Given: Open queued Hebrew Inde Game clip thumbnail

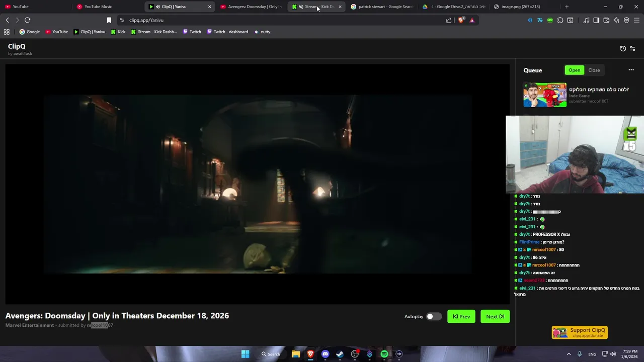Looking at the screenshot, I should pyautogui.click(x=545, y=95).
